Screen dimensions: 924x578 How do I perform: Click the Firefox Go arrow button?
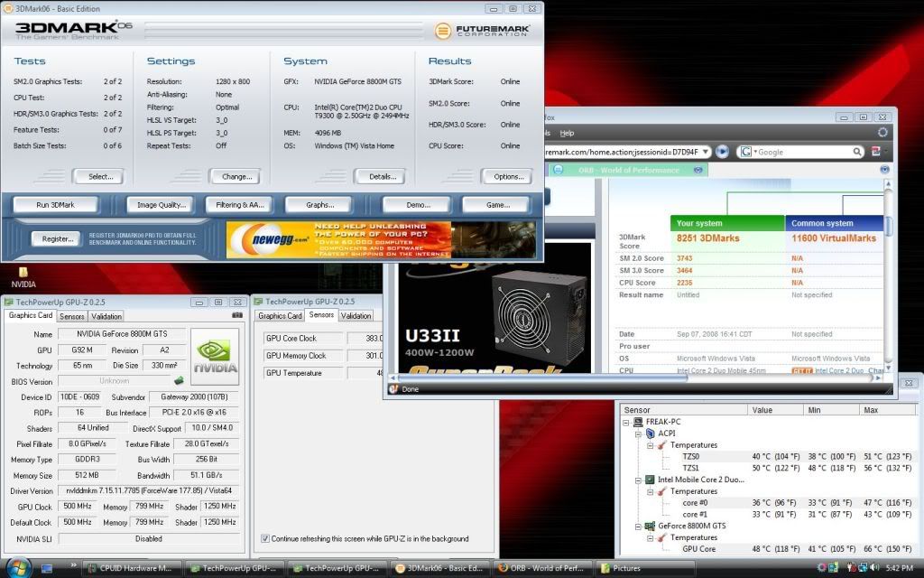pos(722,152)
